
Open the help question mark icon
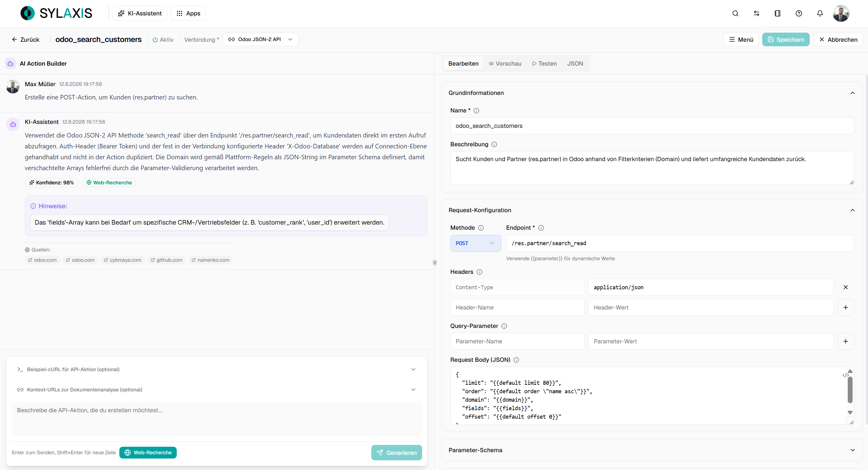click(x=799, y=14)
